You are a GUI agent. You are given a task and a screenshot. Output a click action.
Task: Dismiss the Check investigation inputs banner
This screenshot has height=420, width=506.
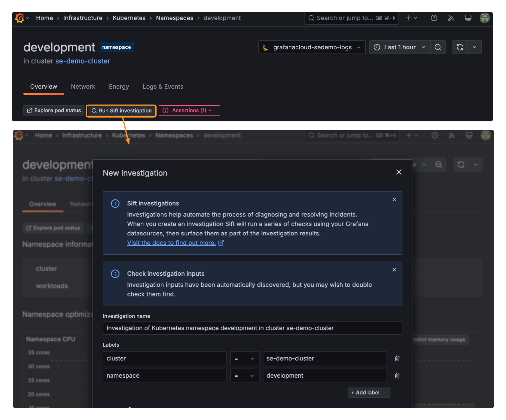tap(394, 270)
